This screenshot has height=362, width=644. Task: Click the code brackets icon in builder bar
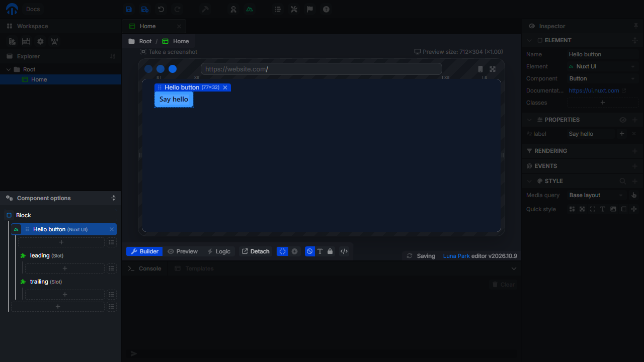[344, 251]
